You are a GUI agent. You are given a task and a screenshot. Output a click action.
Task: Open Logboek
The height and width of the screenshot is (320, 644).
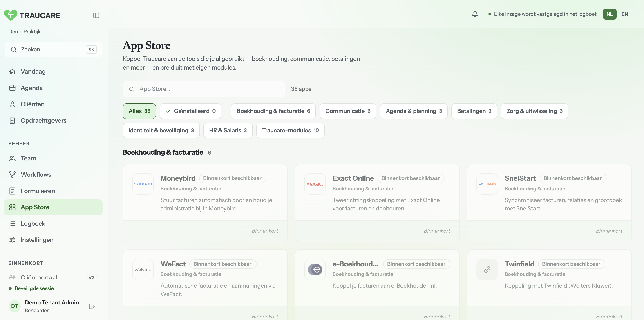coord(53,224)
